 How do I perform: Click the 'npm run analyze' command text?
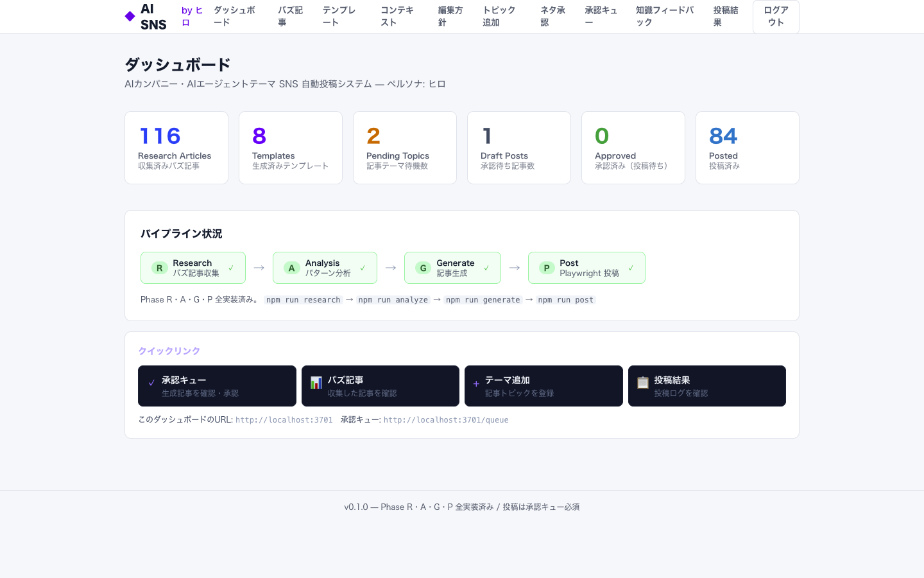point(393,300)
